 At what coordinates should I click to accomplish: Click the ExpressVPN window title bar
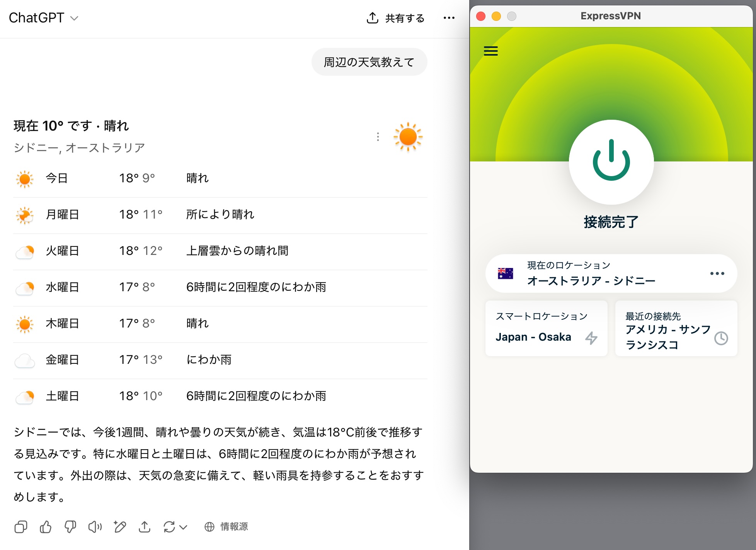(x=611, y=16)
